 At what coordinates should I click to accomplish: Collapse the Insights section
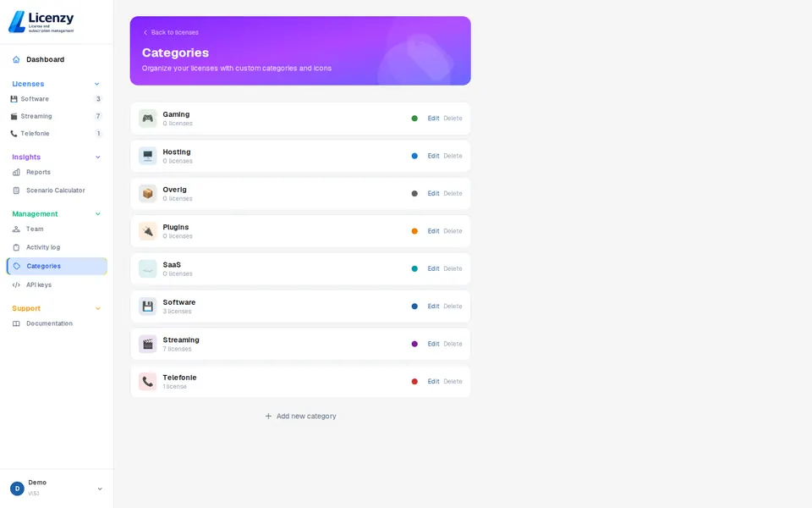point(98,157)
